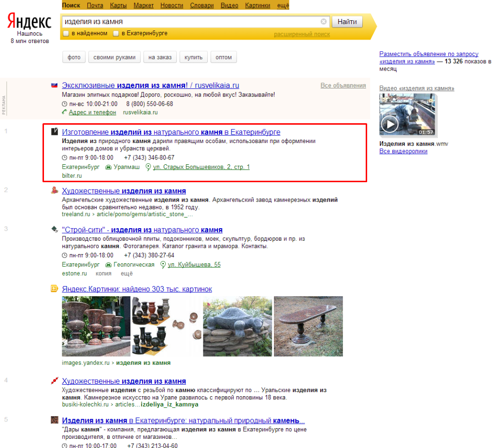Click the Дары камня result favicon
This screenshot has height=448, width=500.
tap(55, 420)
